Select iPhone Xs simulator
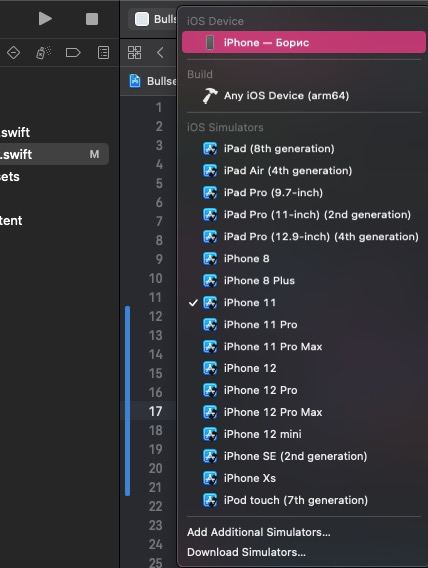 pyautogui.click(x=304, y=478)
